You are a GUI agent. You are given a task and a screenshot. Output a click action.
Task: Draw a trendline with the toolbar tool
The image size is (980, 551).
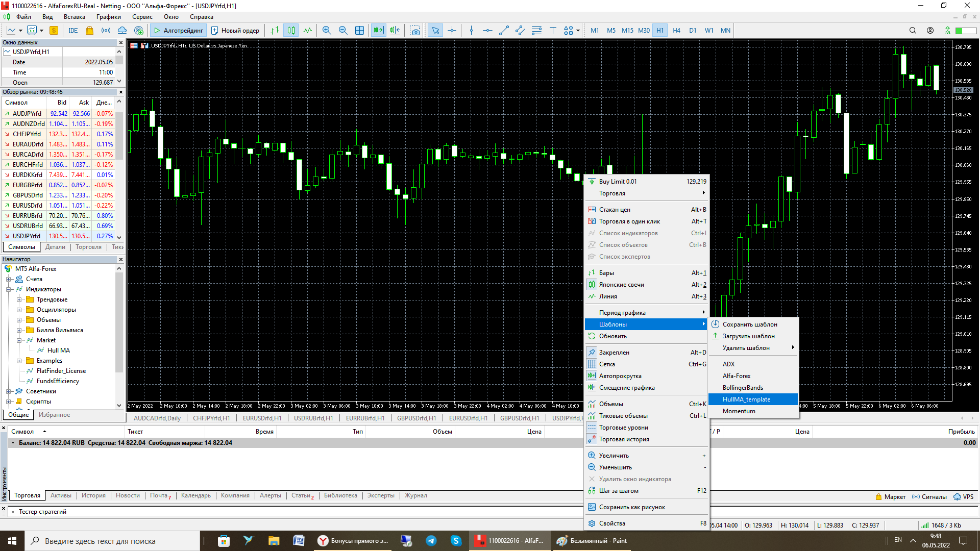(504, 31)
